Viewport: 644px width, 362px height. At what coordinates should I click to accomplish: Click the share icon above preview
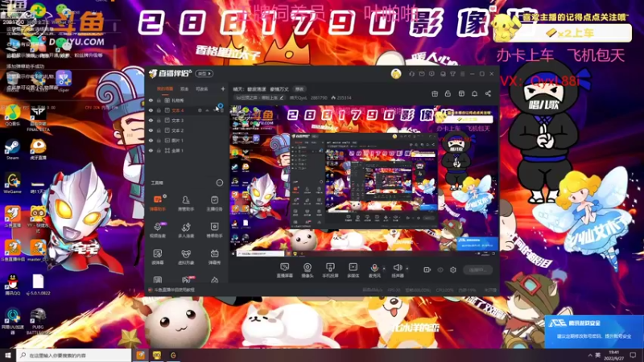pyautogui.click(x=488, y=93)
